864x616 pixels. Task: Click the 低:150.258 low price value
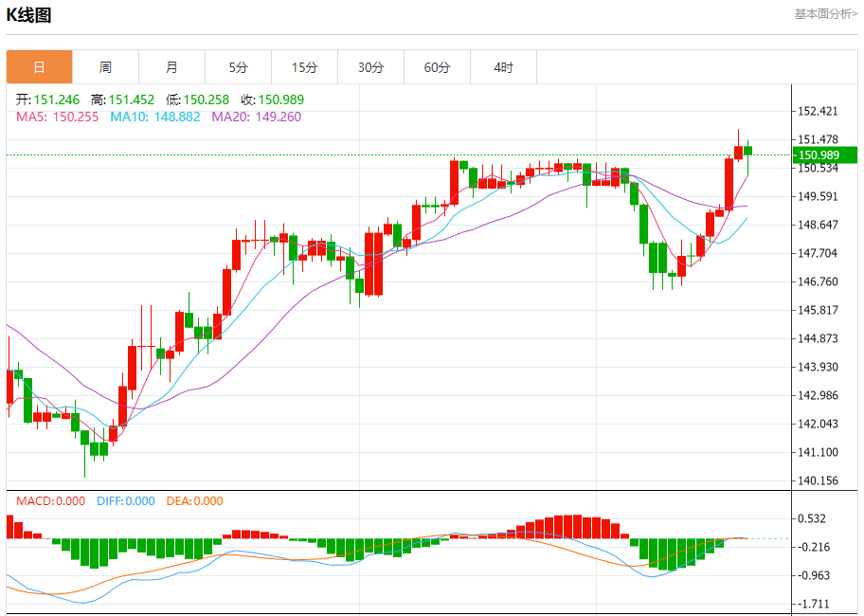coord(198,100)
